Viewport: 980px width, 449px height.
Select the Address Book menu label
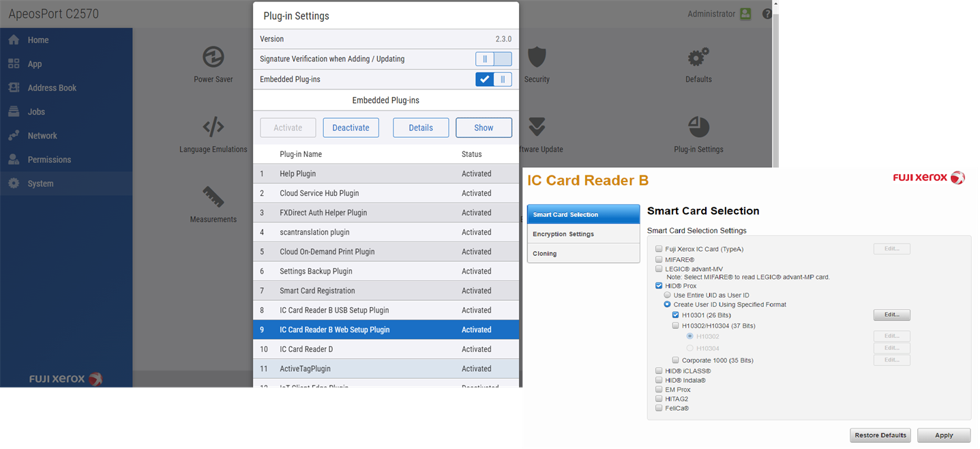[52, 88]
